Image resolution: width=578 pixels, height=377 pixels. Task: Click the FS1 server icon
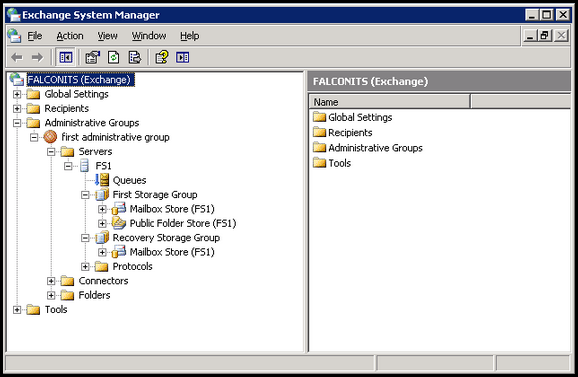click(84, 166)
